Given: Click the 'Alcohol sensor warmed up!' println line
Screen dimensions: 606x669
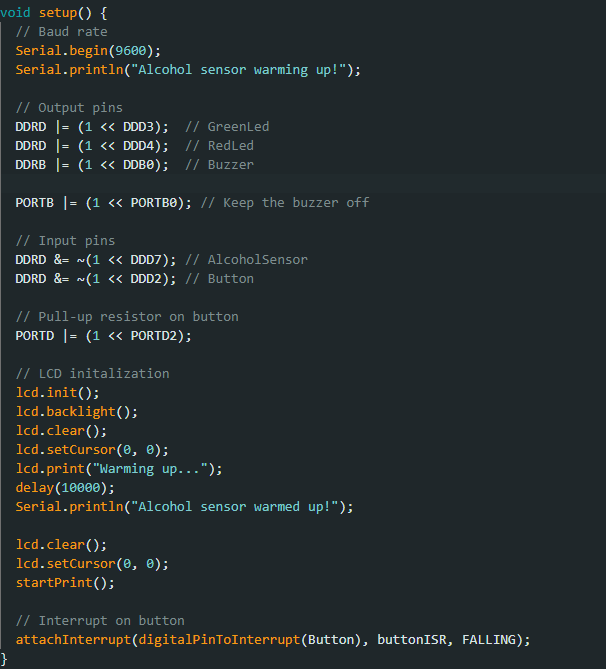Looking at the screenshot, I should [x=184, y=507].
